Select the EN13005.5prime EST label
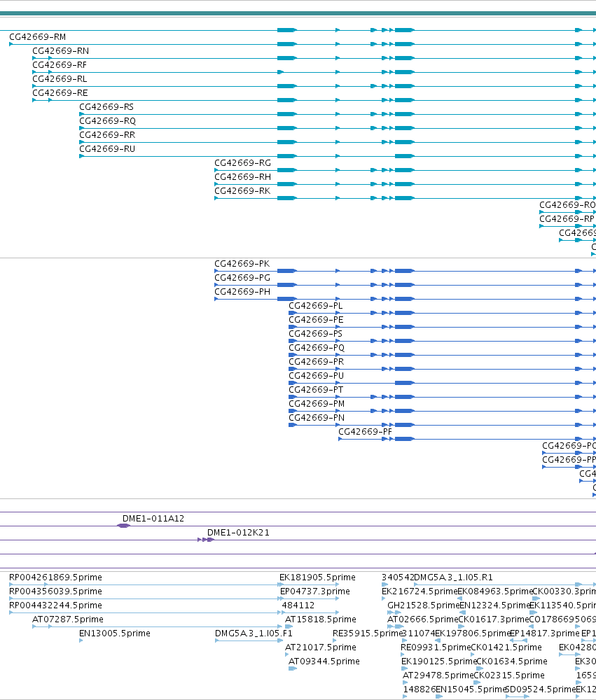 pyautogui.click(x=114, y=633)
